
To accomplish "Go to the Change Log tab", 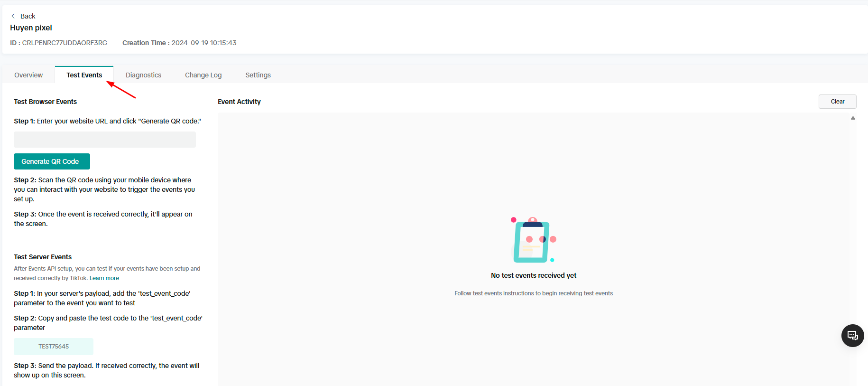I will pyautogui.click(x=203, y=75).
